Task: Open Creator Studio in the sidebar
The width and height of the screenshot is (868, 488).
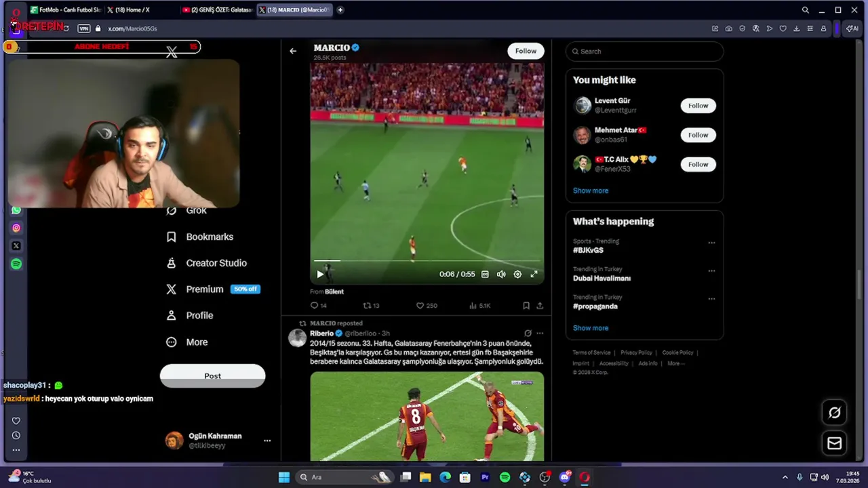Action: [x=207, y=263]
